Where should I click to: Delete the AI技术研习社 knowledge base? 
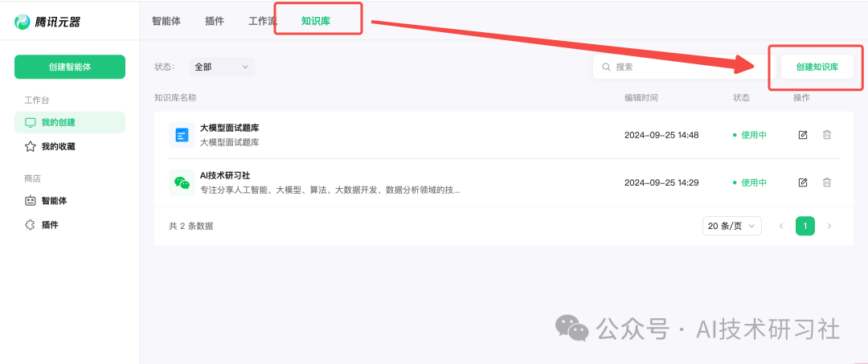coord(827,182)
